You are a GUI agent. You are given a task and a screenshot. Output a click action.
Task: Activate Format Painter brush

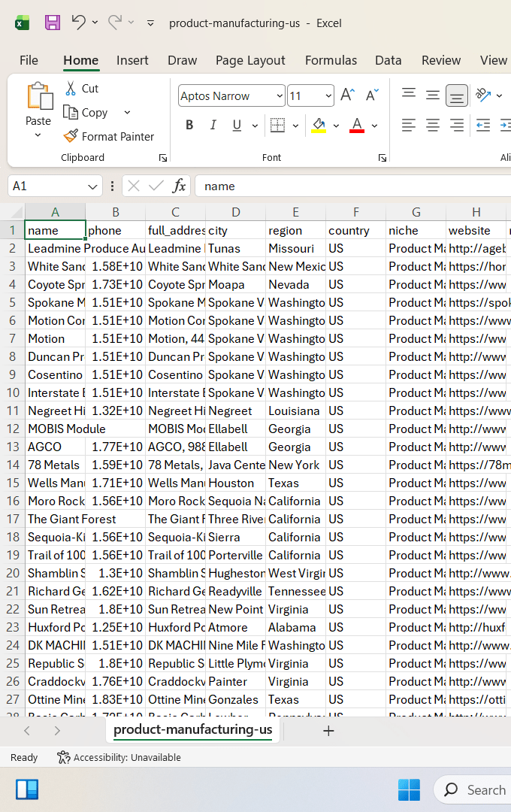pyautogui.click(x=71, y=136)
